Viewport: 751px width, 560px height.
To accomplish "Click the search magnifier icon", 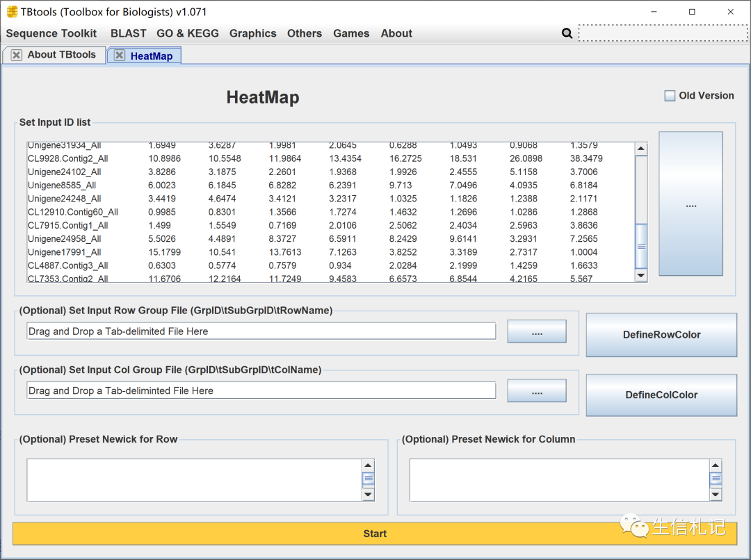I will (x=567, y=33).
